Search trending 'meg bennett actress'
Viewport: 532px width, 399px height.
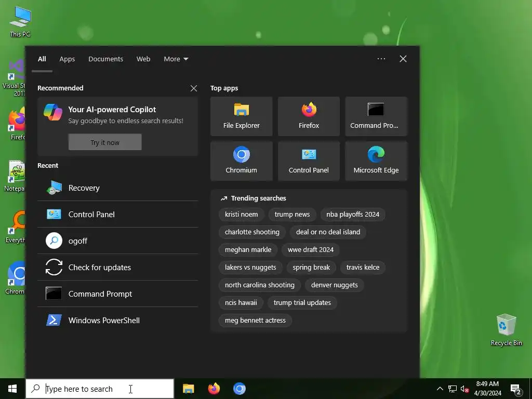point(255,320)
